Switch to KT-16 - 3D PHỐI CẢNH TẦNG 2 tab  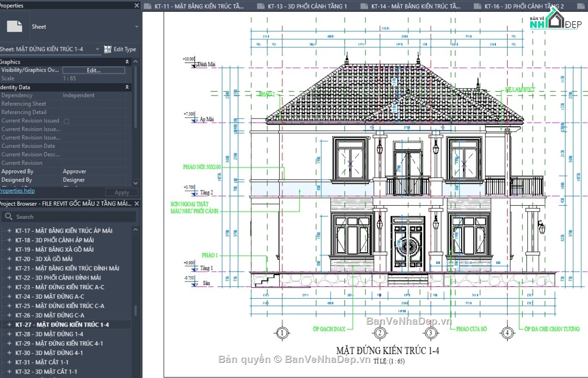point(524,6)
